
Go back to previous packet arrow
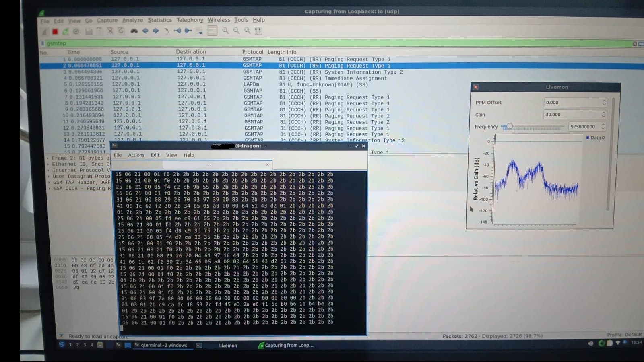pos(145,31)
